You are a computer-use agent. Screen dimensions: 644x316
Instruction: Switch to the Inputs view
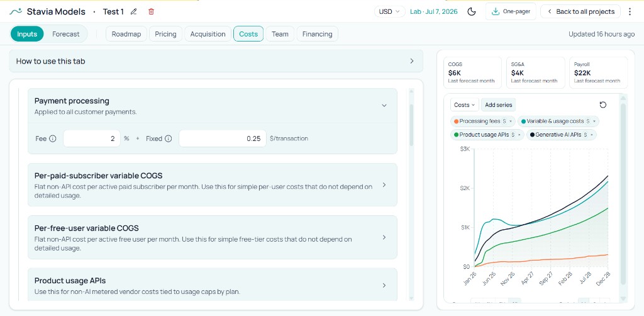pos(27,34)
